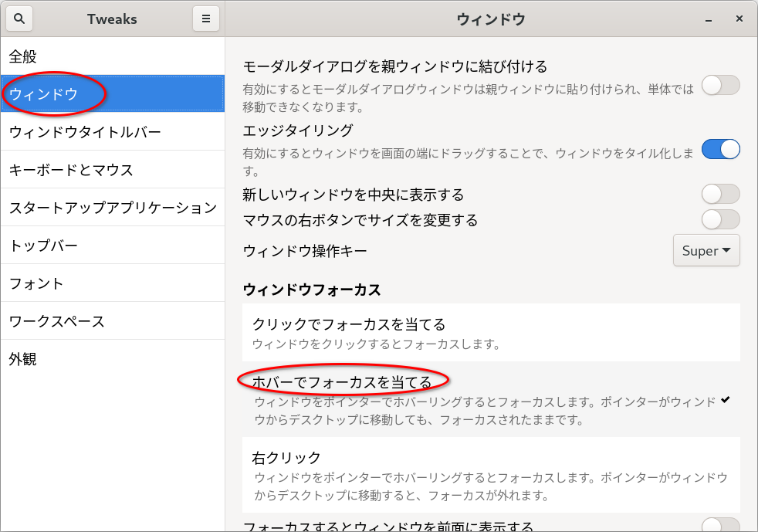Click the ウィンドウフォーカス section heading
Viewport: 758px width, 532px height.
click(x=312, y=290)
